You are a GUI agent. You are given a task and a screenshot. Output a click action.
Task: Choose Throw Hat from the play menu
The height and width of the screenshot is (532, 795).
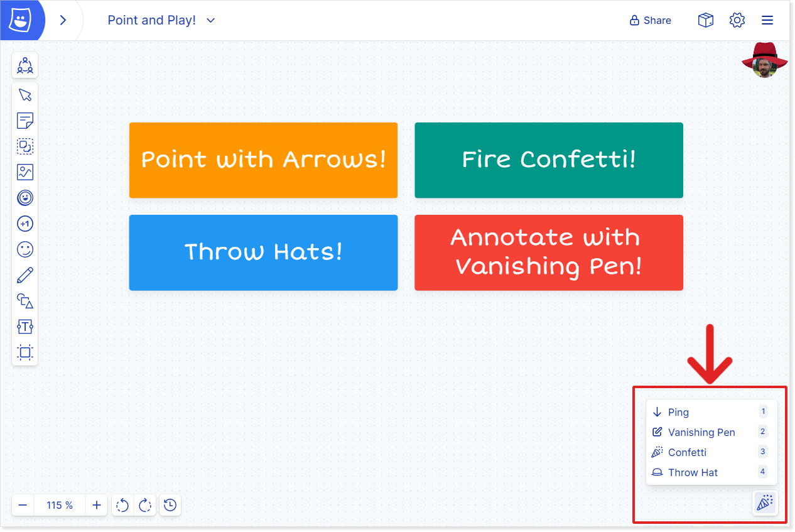pos(711,472)
